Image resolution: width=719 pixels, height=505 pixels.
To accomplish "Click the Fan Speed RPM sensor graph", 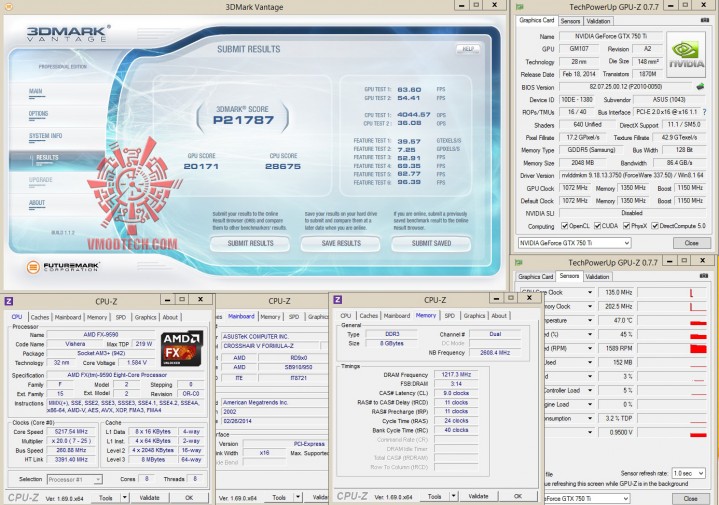I will (x=672, y=349).
